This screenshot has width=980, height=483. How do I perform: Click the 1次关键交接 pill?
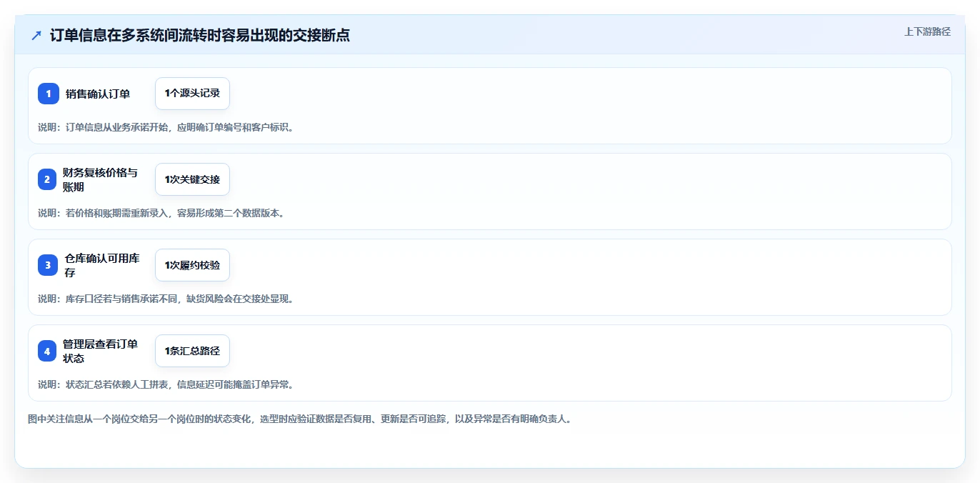192,179
